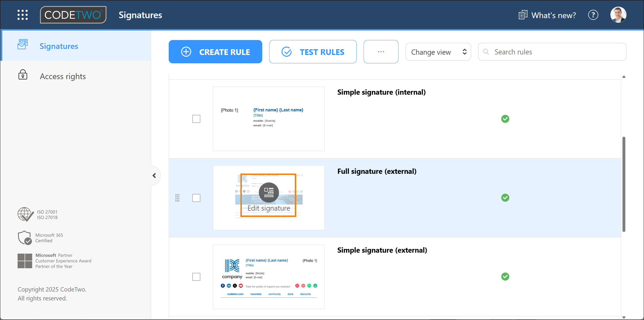The height and width of the screenshot is (320, 644).
Task: Click the envelope icon beside Signatures
Action: 22,45
